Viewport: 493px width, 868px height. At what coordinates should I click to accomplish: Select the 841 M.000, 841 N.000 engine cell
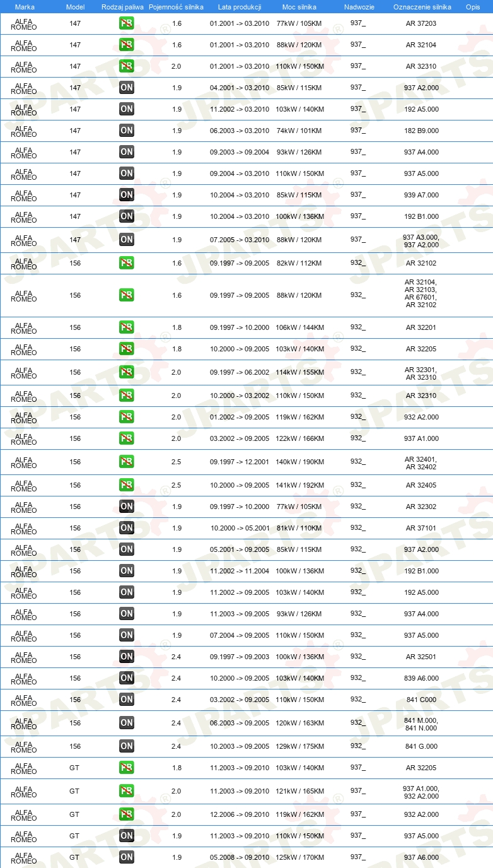click(x=421, y=724)
